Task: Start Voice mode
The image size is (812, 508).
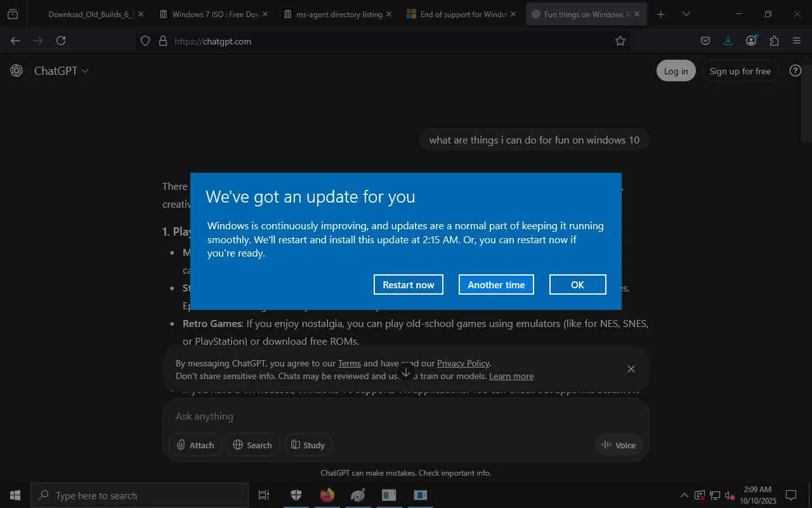Action: pyautogui.click(x=619, y=445)
